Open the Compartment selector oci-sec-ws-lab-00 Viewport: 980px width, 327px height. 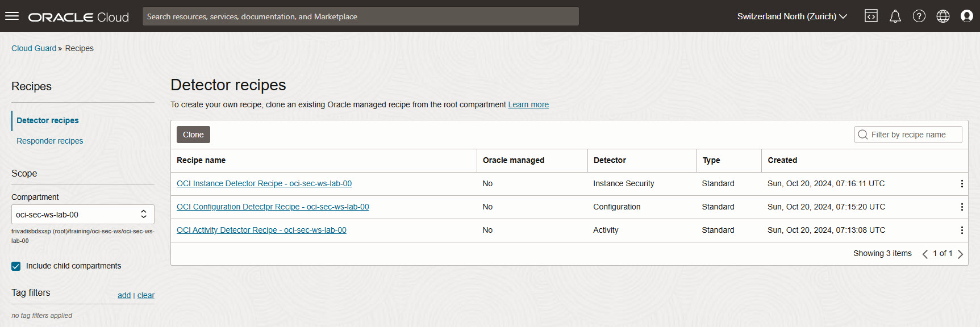83,215
